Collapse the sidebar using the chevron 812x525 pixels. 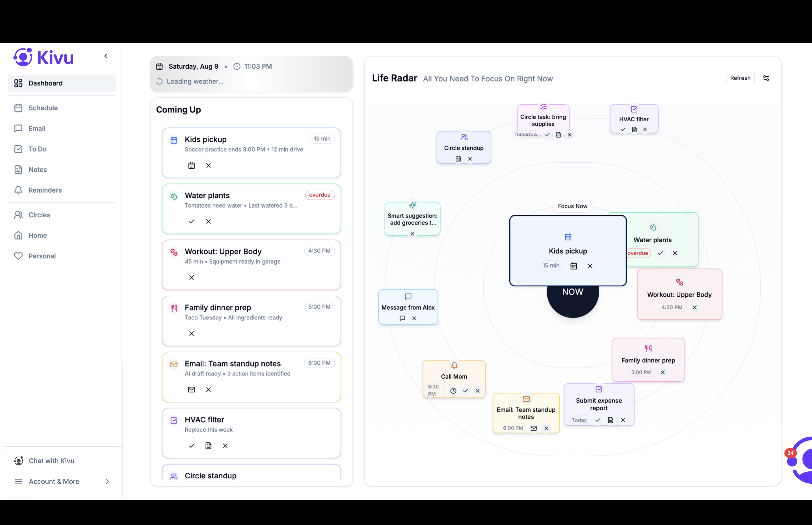click(106, 56)
